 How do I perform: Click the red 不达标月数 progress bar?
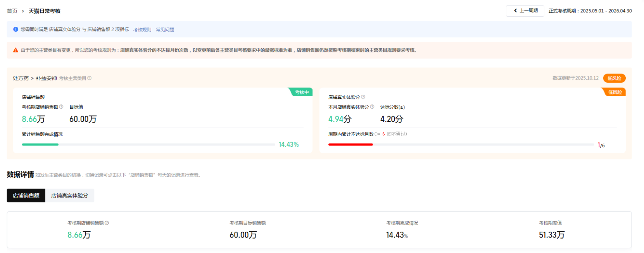[350, 144]
